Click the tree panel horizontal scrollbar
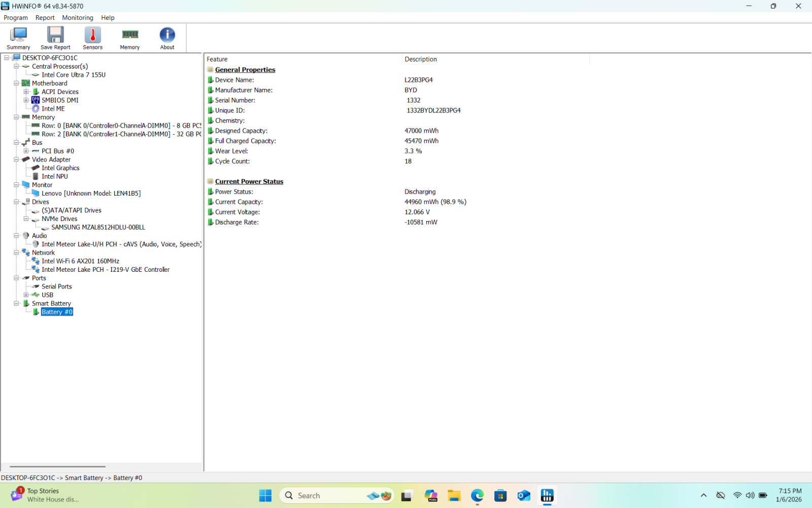 (x=57, y=466)
